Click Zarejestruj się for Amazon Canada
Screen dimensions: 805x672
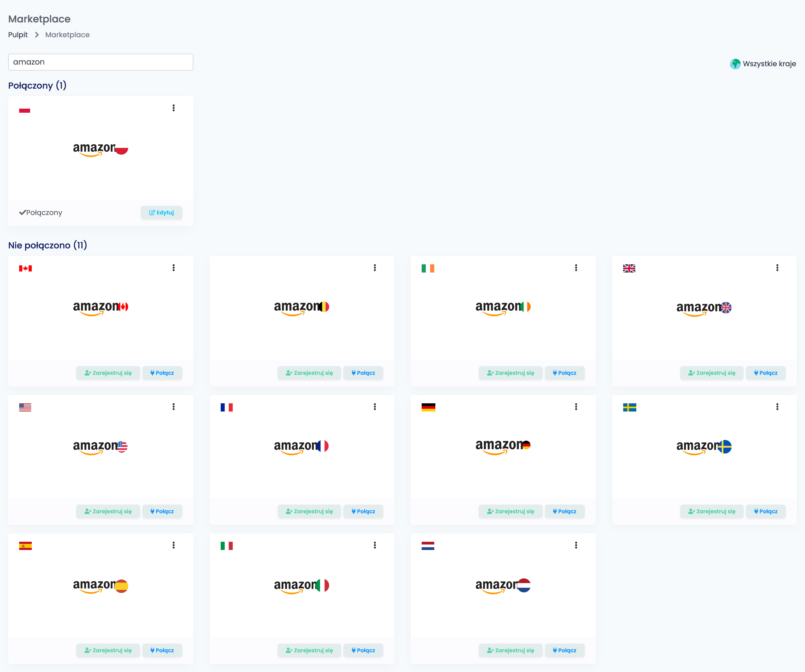pyautogui.click(x=108, y=373)
